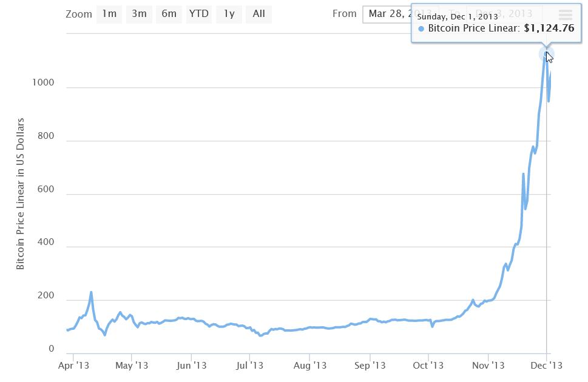The width and height of the screenshot is (588, 382).
Task: Click the Sep '13 axis label
Action: 370,366
